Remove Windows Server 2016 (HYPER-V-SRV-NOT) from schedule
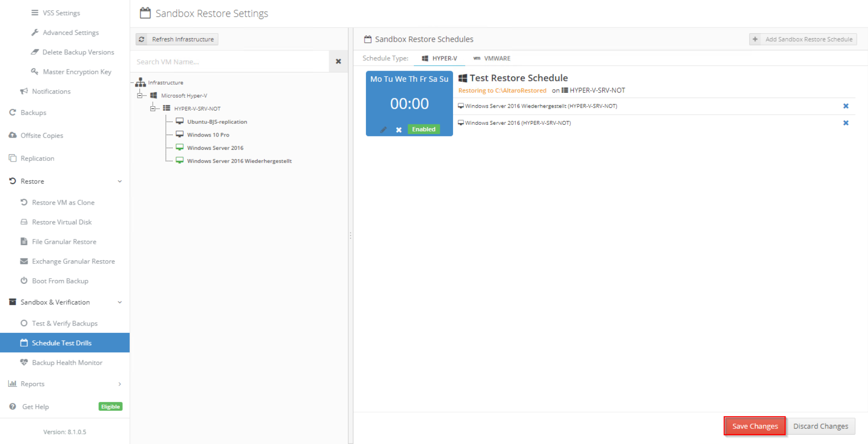The height and width of the screenshot is (444, 868). (x=845, y=123)
